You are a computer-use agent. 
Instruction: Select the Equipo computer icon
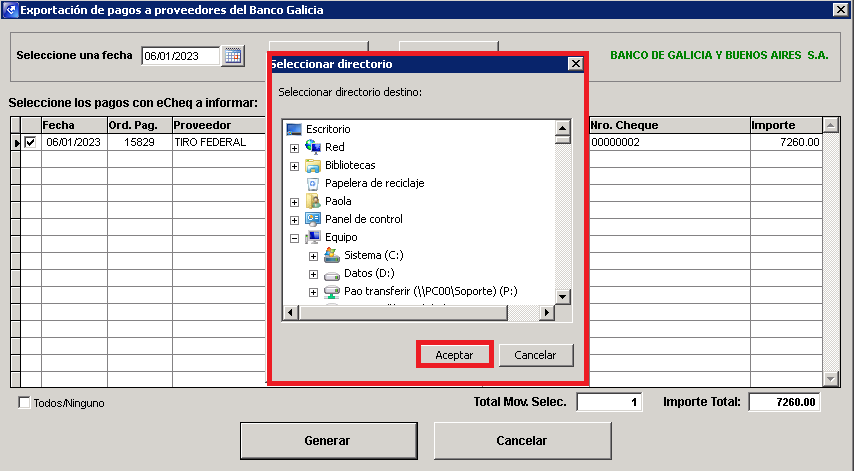click(x=313, y=237)
